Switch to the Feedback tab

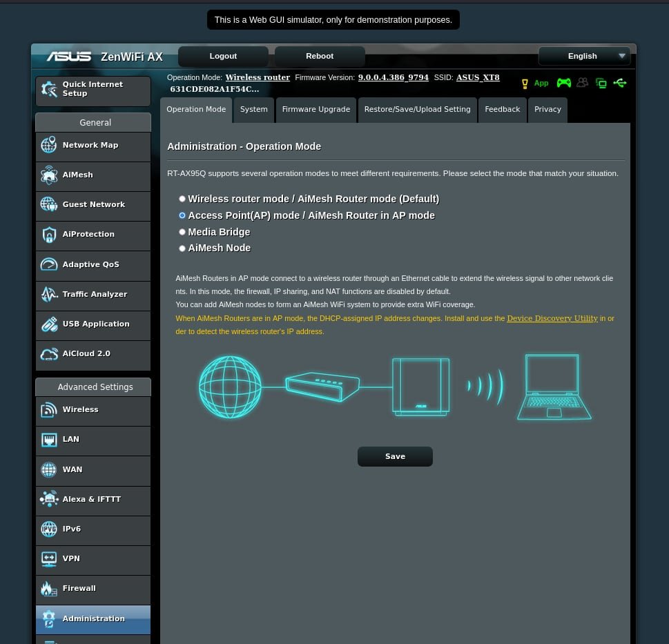click(x=502, y=110)
